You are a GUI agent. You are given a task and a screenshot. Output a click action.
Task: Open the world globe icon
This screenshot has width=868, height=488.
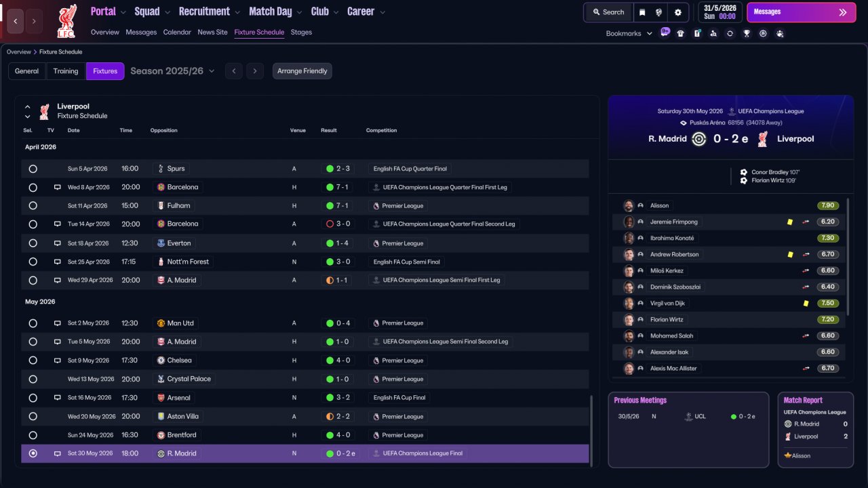click(658, 12)
